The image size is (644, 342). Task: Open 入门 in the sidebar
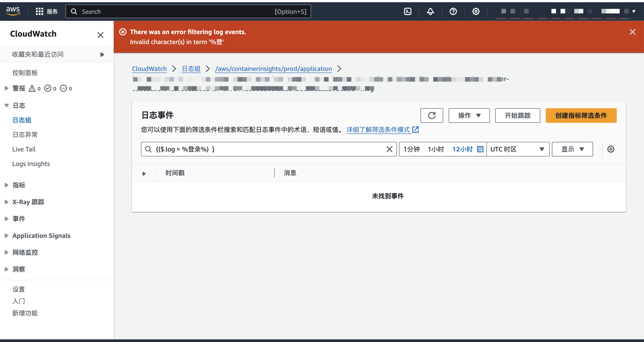click(x=19, y=301)
